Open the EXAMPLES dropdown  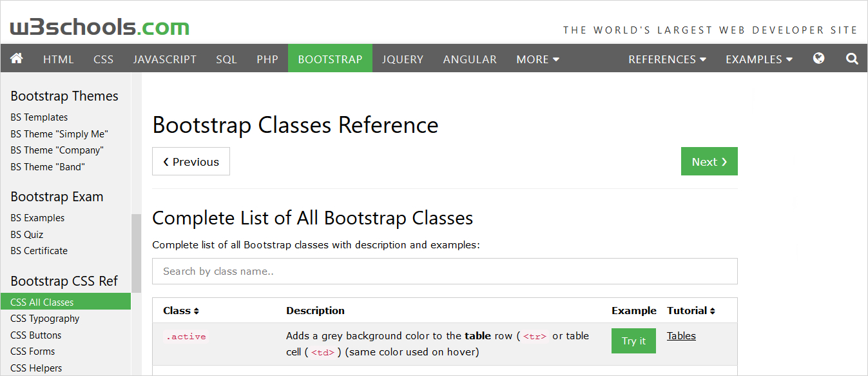click(758, 59)
